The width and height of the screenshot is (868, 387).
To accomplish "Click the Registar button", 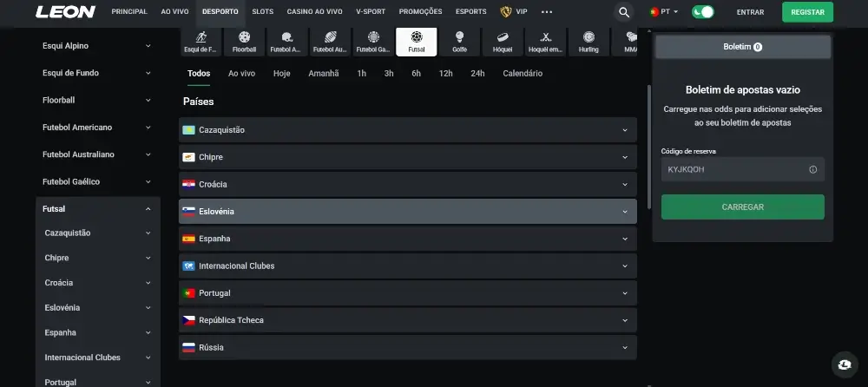I will pyautogui.click(x=807, y=12).
